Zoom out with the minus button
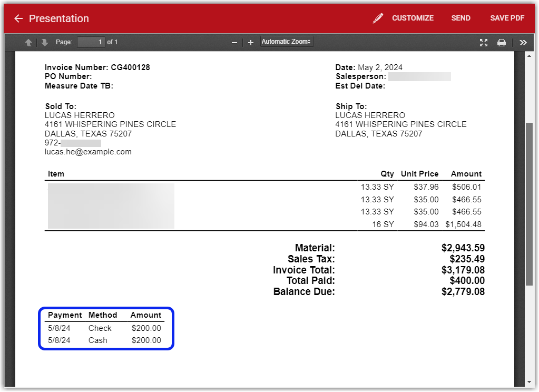 pyautogui.click(x=234, y=43)
